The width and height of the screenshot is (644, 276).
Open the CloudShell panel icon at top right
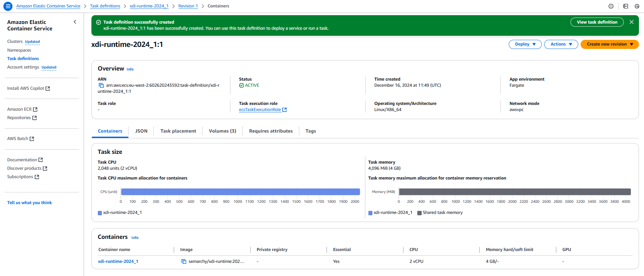pos(625,6)
